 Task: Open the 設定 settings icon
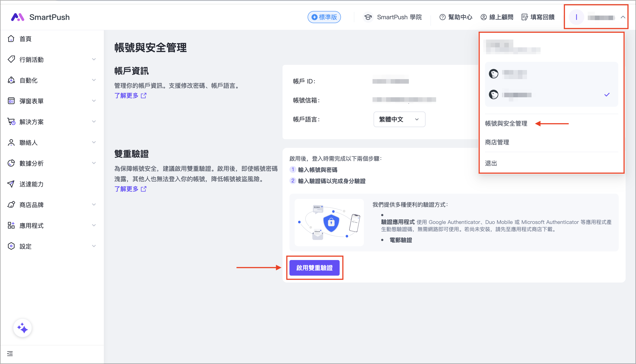click(x=11, y=246)
